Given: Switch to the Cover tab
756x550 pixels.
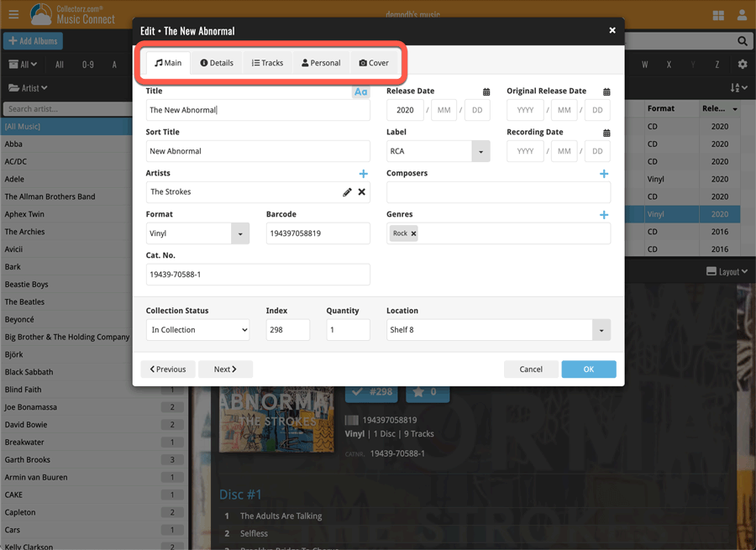Looking at the screenshot, I should pos(374,63).
